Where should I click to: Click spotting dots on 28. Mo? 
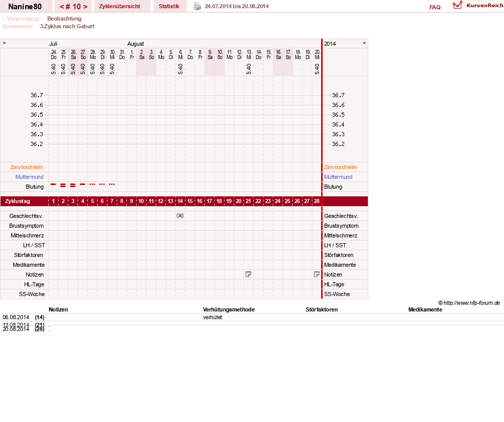[x=92, y=185]
